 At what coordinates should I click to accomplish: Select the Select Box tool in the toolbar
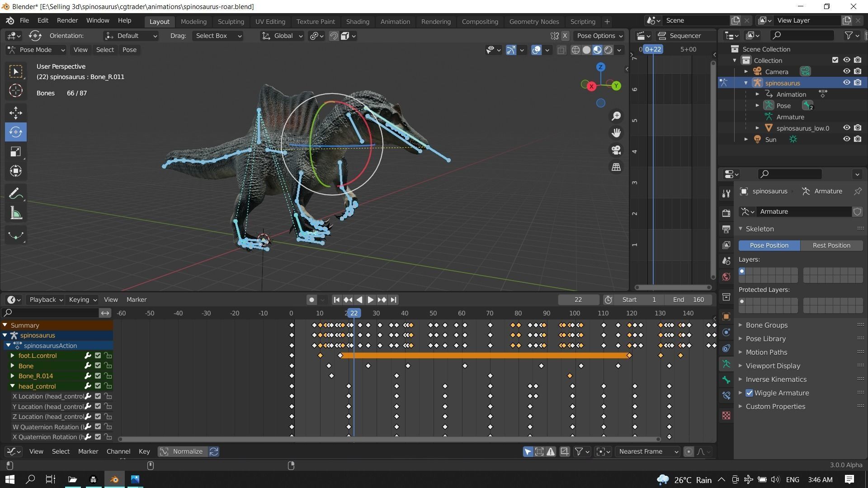(16, 71)
